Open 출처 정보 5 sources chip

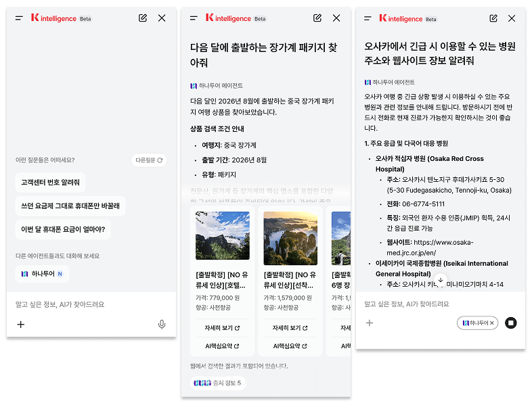pyautogui.click(x=218, y=383)
